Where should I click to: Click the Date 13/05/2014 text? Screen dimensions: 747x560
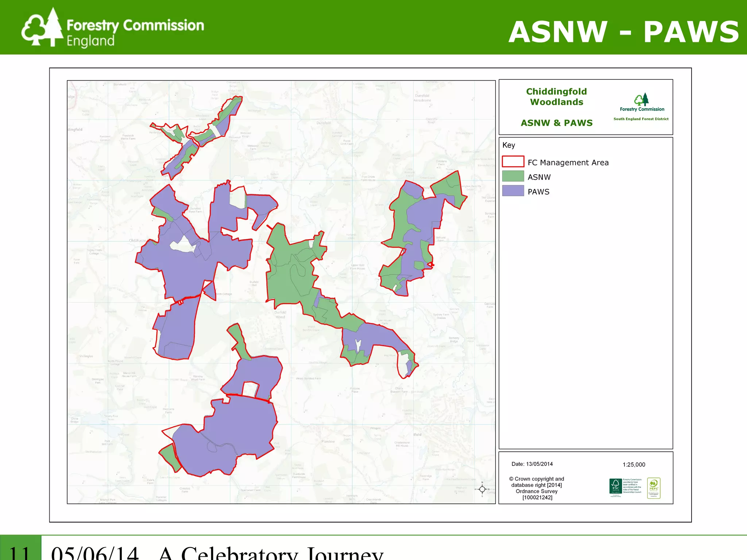coord(532,464)
